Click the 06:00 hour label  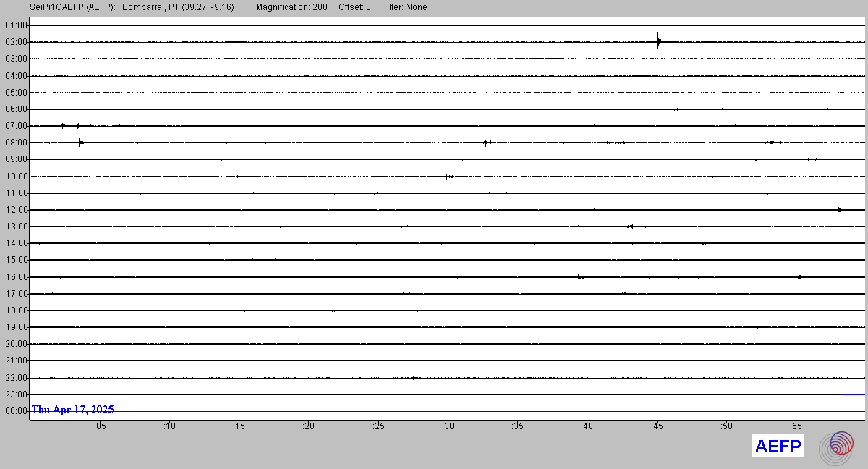15,109
